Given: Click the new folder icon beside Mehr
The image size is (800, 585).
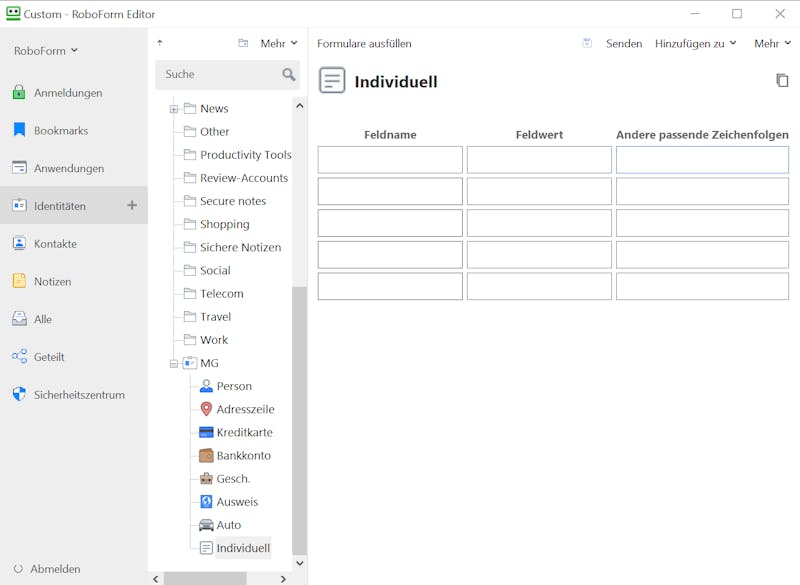Looking at the screenshot, I should point(243,43).
